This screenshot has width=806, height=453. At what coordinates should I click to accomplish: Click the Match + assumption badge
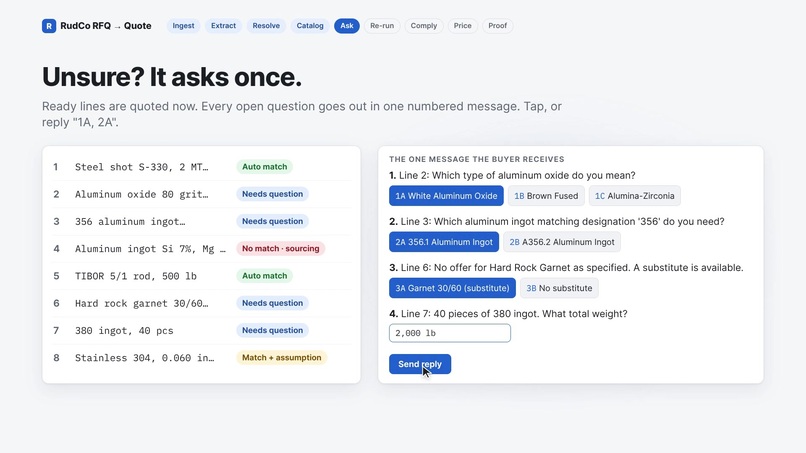[282, 357]
